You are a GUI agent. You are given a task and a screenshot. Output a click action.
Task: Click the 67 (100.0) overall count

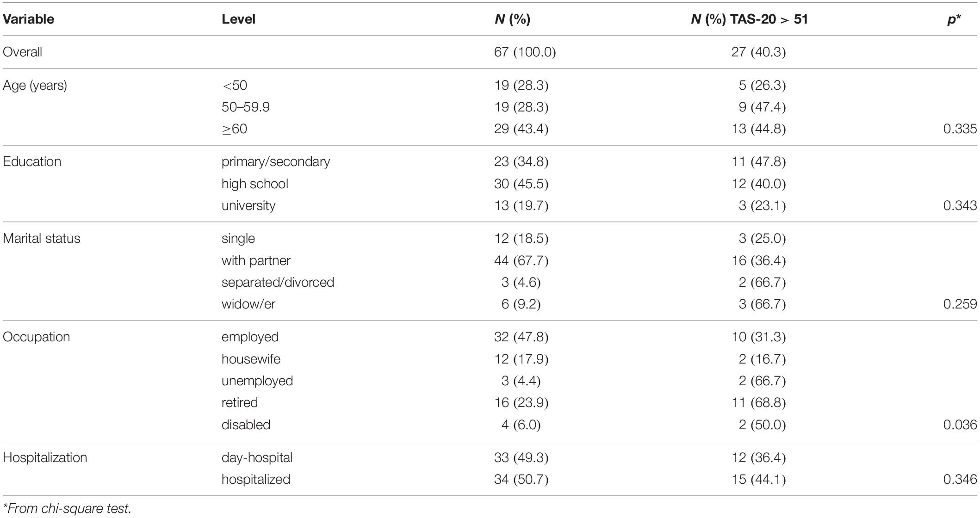coord(525,52)
